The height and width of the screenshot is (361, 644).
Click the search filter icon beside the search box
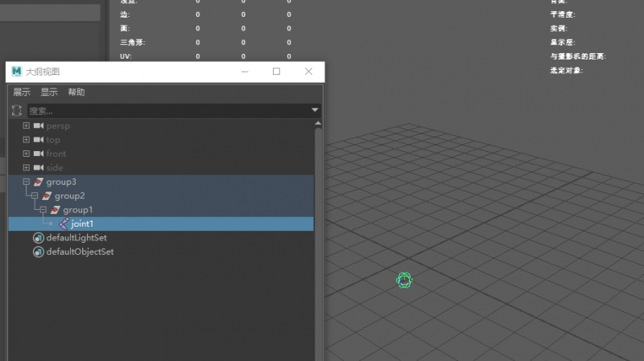pos(17,110)
